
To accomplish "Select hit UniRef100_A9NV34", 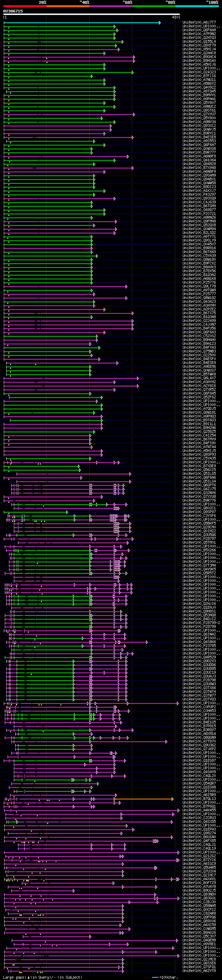I will click(199, 122).
